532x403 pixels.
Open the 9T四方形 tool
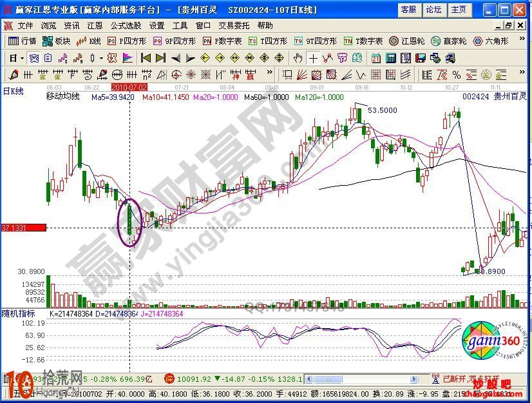pyautogui.click(x=316, y=41)
